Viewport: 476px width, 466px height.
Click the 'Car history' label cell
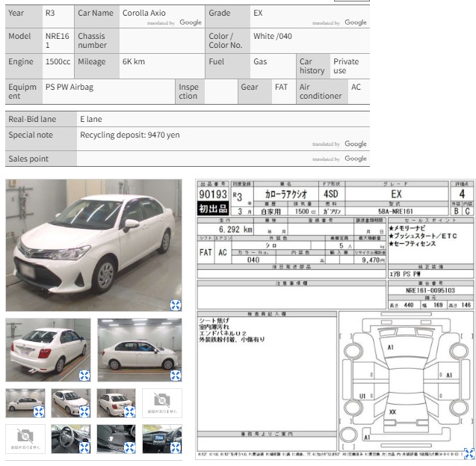point(313,67)
